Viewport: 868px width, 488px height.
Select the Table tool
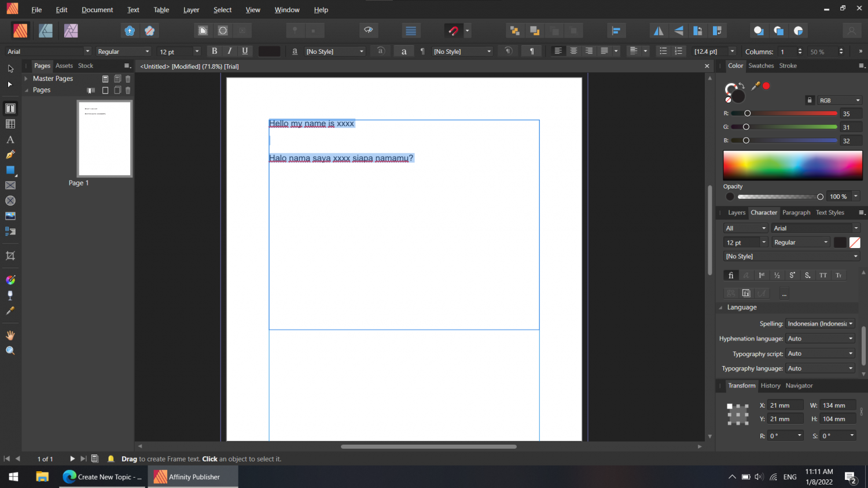[x=10, y=123]
